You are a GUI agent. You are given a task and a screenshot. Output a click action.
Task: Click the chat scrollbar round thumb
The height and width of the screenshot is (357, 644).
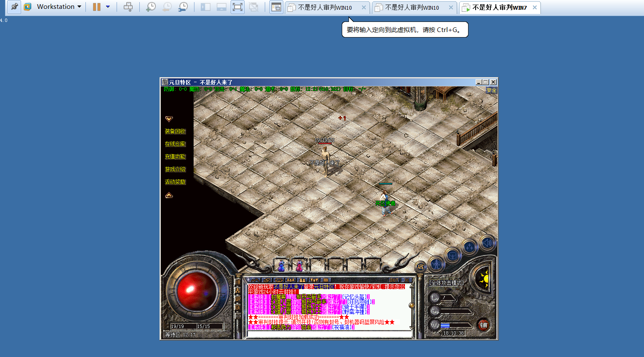tap(412, 305)
